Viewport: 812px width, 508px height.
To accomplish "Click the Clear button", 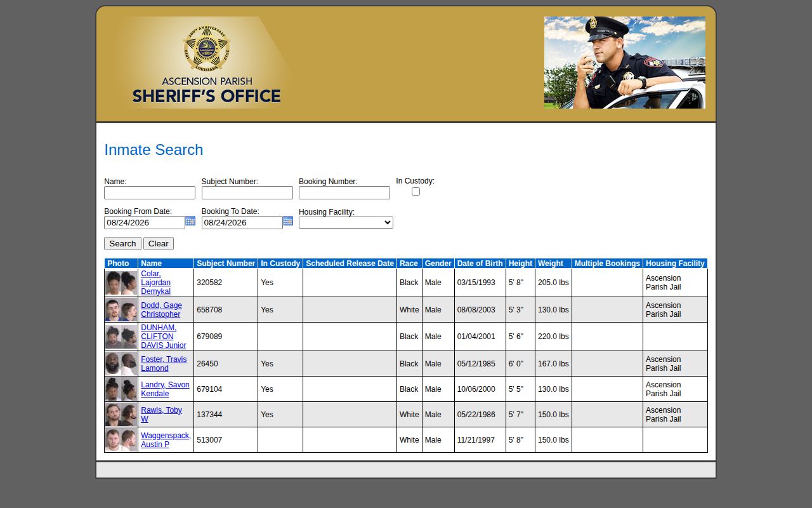I will point(159,243).
